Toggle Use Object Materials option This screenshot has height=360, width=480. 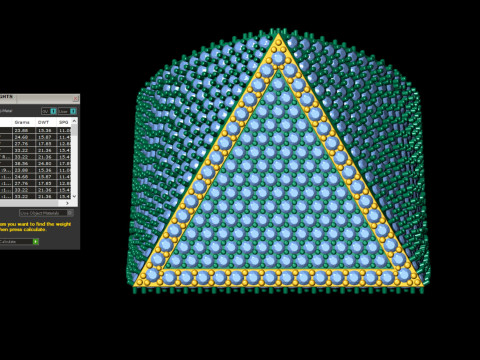(46, 213)
